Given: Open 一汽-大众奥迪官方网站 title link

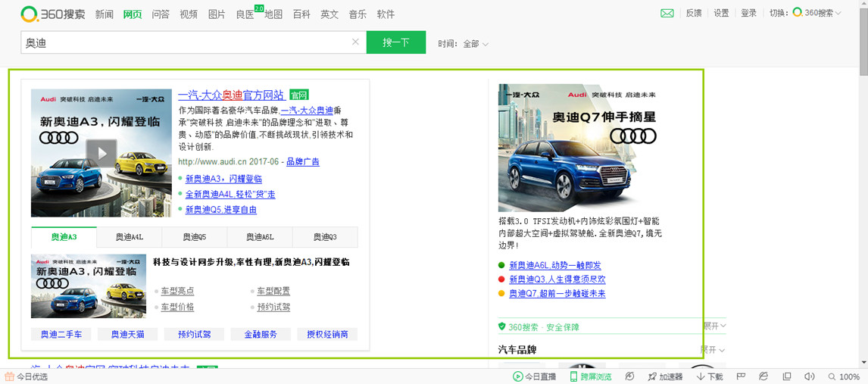Looking at the screenshot, I should pos(232,95).
